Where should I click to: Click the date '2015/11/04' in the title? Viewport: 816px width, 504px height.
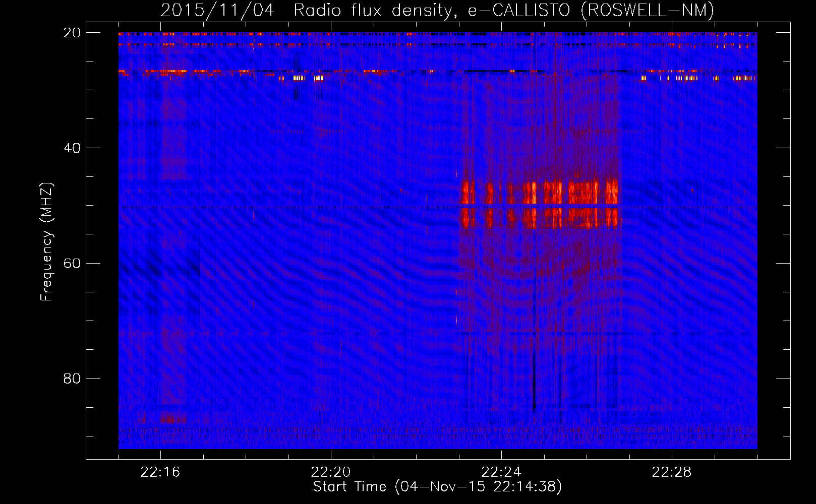click(218, 10)
